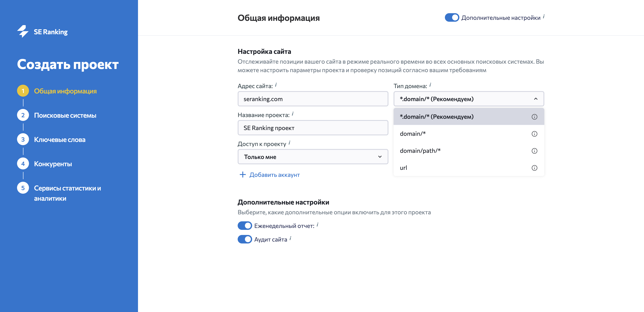Focus the Адрес сайта input field
Viewport: 644px width, 312px height.
[312, 99]
